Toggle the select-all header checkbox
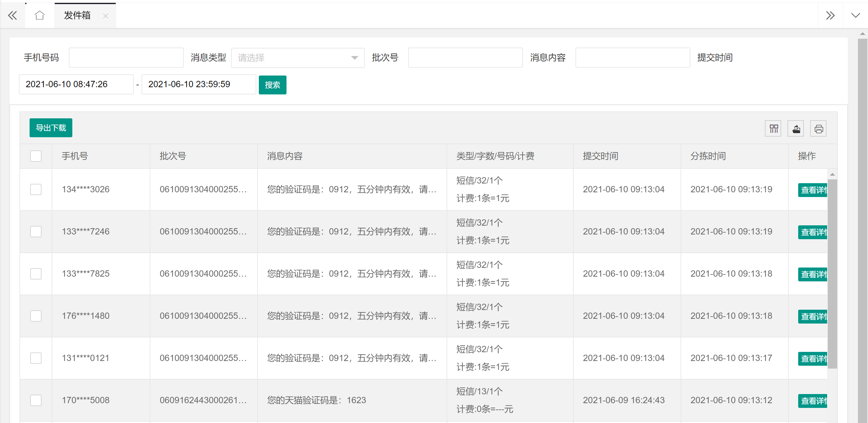This screenshot has height=423, width=868. (36, 156)
